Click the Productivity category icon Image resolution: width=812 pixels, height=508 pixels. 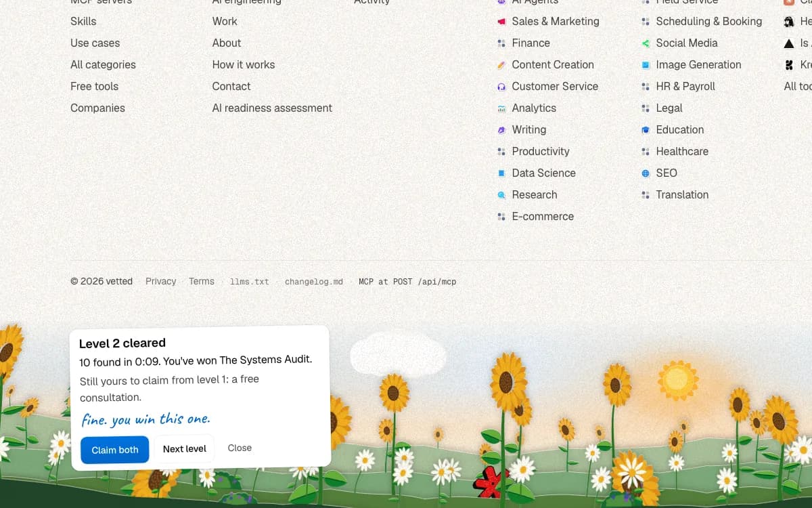pos(501,152)
